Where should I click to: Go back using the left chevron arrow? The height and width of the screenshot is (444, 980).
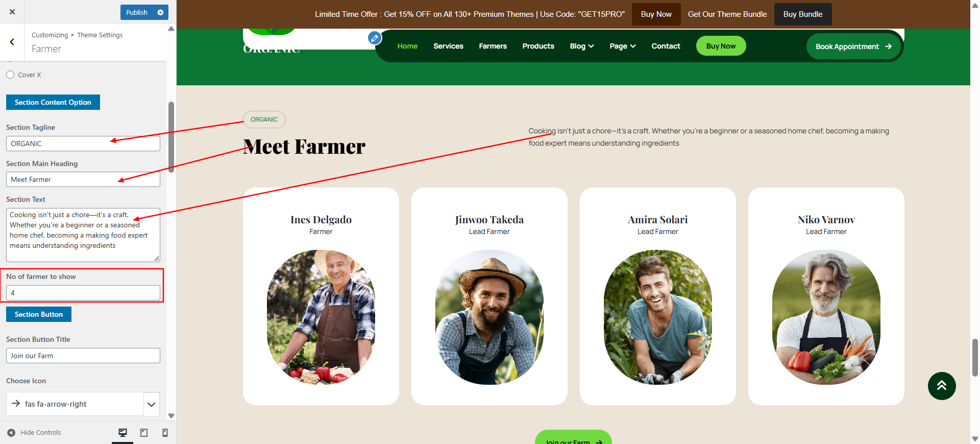[x=12, y=42]
